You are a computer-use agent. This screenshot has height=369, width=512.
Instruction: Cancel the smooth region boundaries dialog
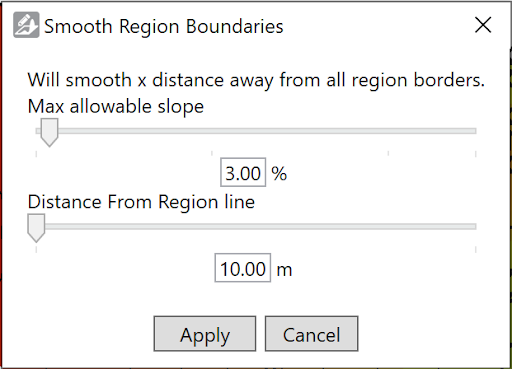[x=311, y=334]
